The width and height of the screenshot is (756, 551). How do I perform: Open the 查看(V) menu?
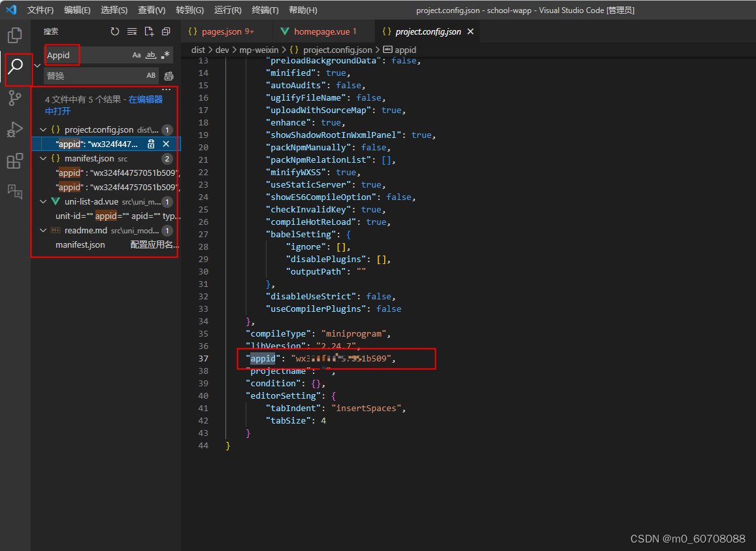click(152, 10)
